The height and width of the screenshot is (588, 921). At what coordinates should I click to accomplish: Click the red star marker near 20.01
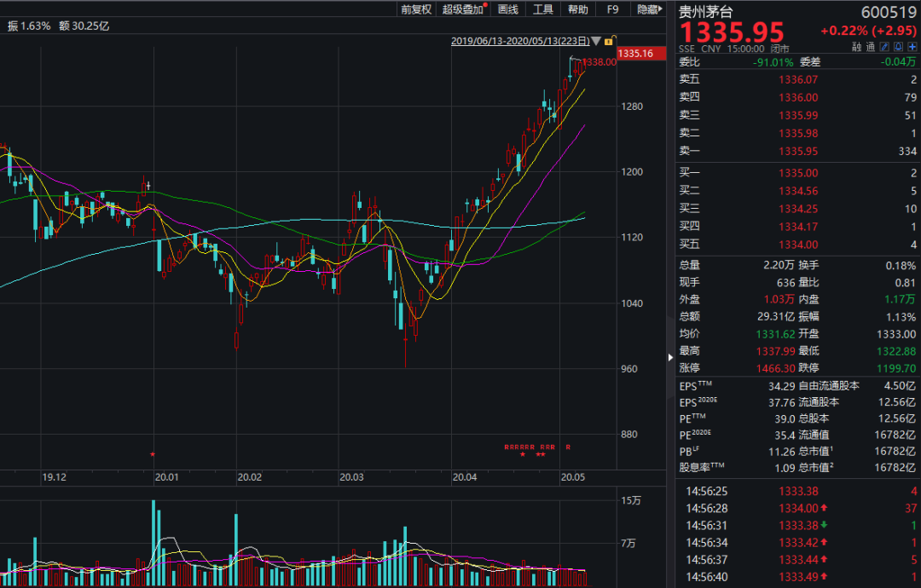click(x=153, y=454)
